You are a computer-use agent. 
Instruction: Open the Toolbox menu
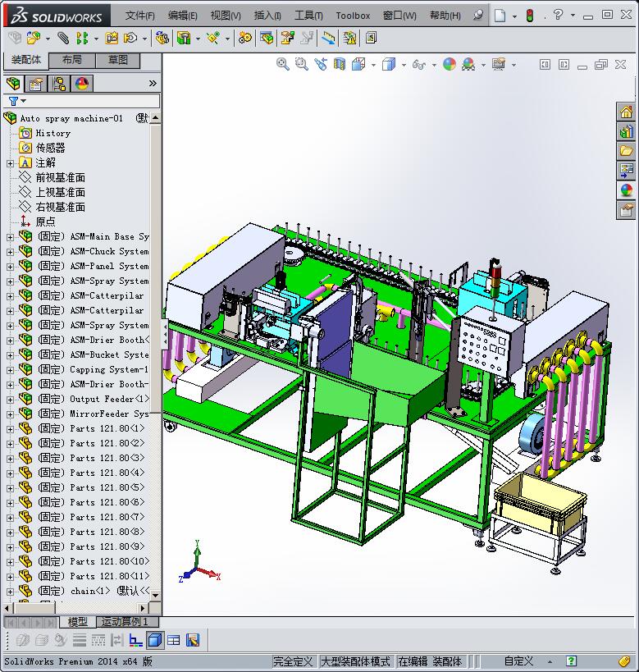(353, 16)
